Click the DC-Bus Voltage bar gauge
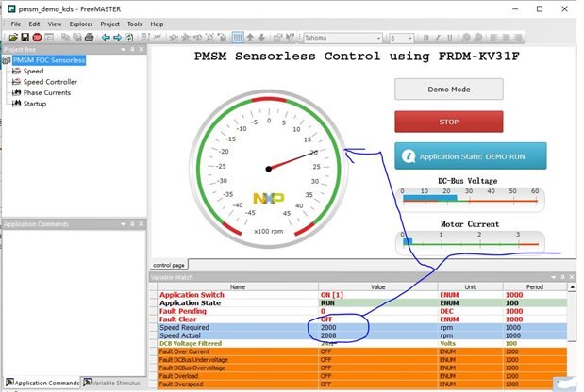584x392 pixels. 470,199
